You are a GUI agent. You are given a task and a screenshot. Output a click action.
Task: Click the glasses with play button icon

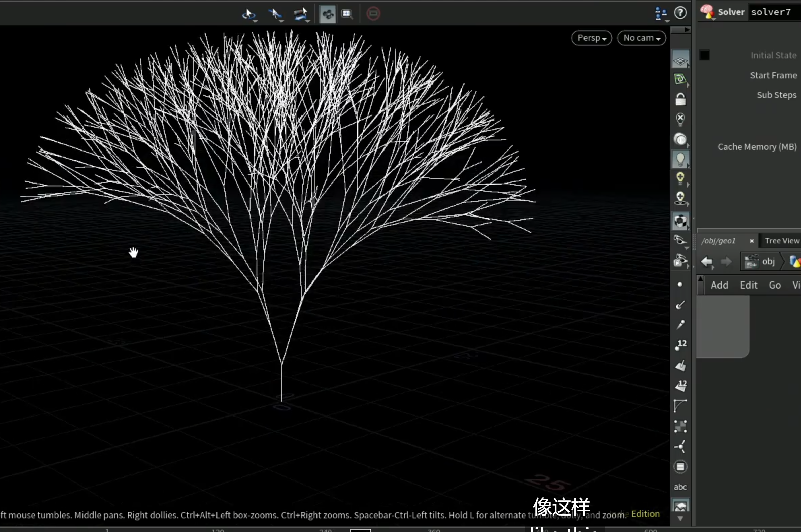680,261
